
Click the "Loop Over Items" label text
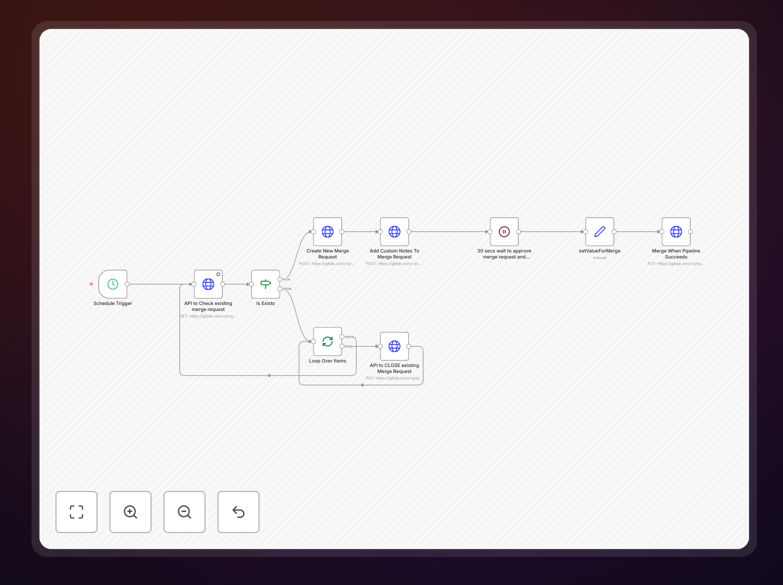328,361
